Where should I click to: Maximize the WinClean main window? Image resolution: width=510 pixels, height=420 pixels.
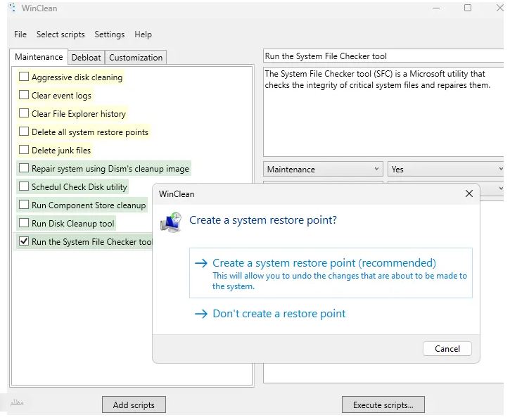[x=468, y=8]
